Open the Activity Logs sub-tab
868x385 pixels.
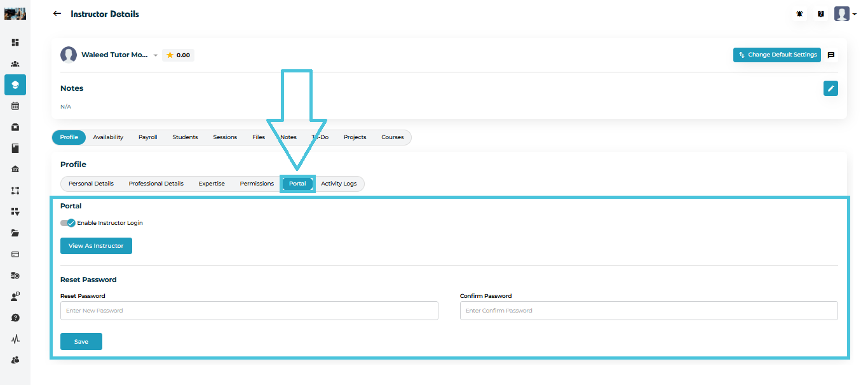[339, 184]
